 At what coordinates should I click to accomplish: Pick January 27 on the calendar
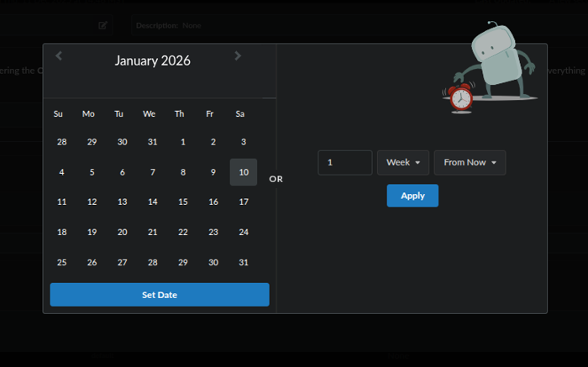pyautogui.click(x=122, y=262)
